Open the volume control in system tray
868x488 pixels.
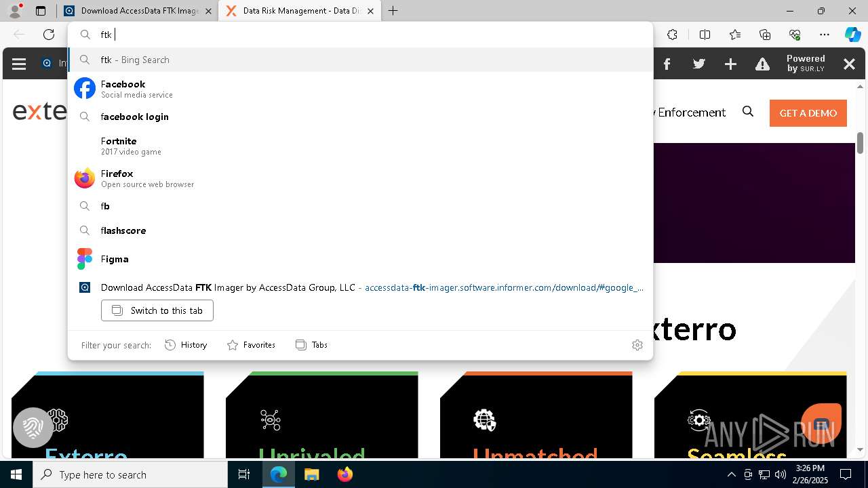781,474
